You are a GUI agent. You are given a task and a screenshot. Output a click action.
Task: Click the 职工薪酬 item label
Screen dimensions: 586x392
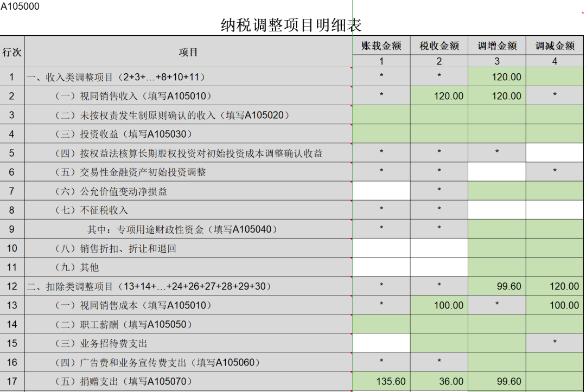tap(124, 324)
